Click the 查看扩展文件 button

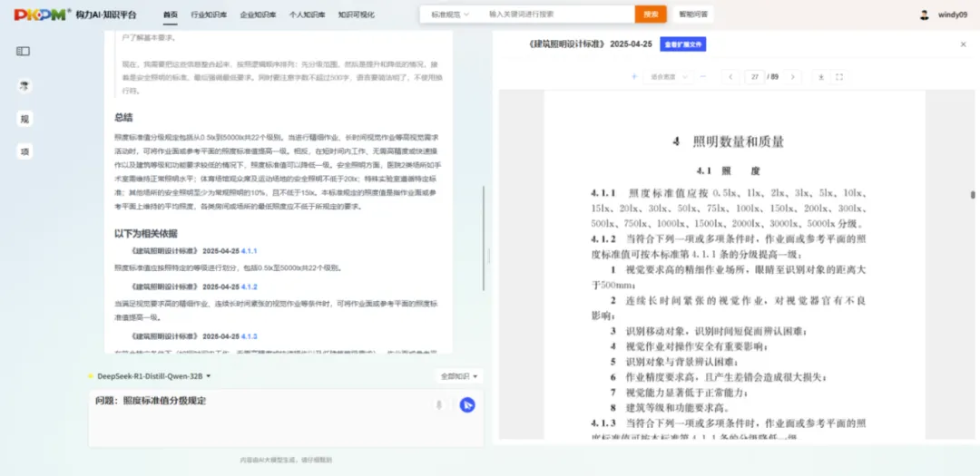(x=682, y=44)
